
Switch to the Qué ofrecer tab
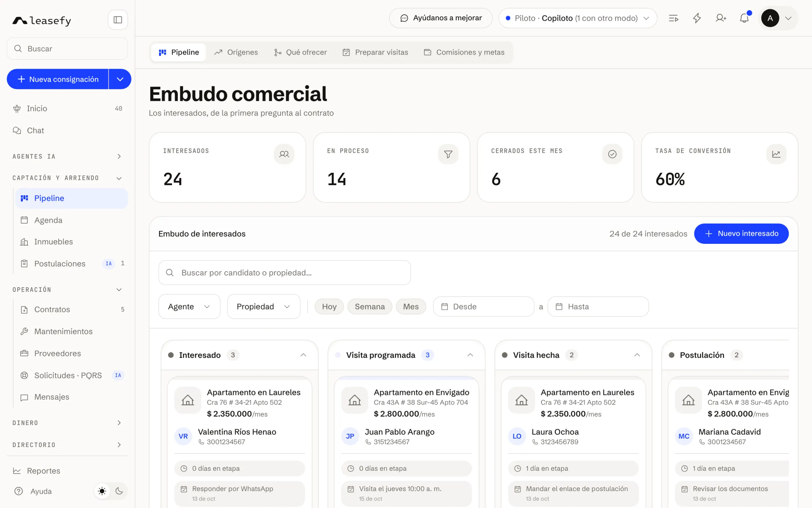click(x=300, y=52)
